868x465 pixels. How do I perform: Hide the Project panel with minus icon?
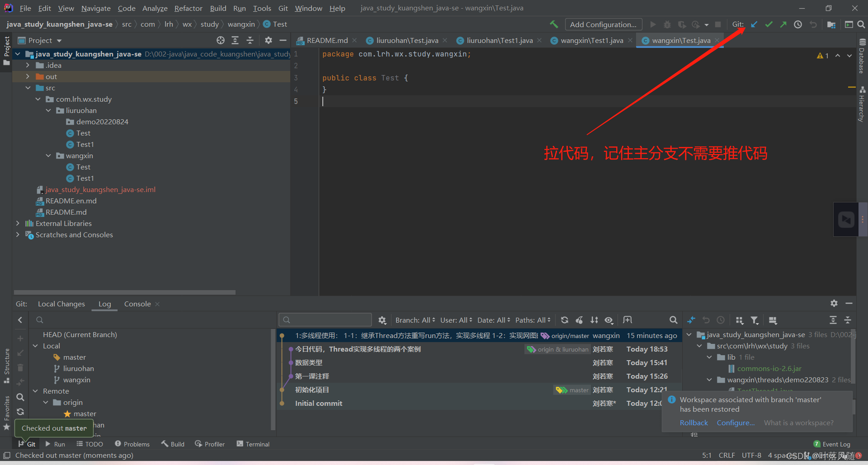click(283, 40)
